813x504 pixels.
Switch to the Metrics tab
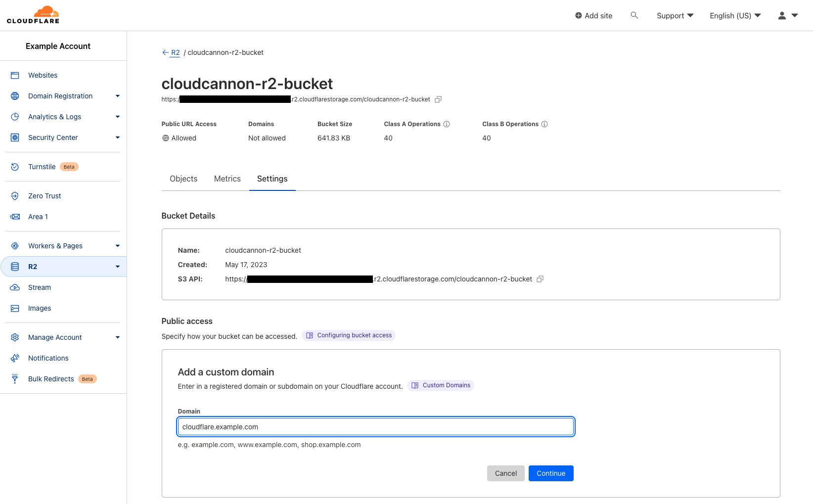click(x=227, y=179)
